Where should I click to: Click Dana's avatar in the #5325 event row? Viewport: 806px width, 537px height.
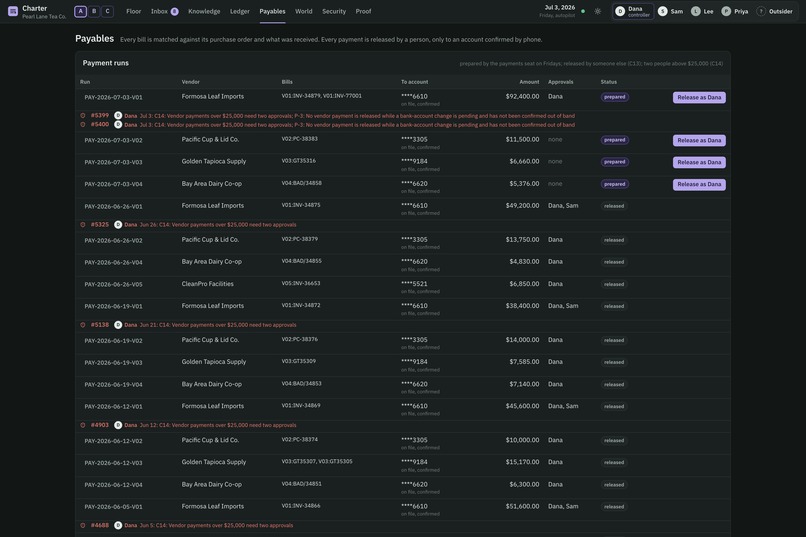click(118, 225)
